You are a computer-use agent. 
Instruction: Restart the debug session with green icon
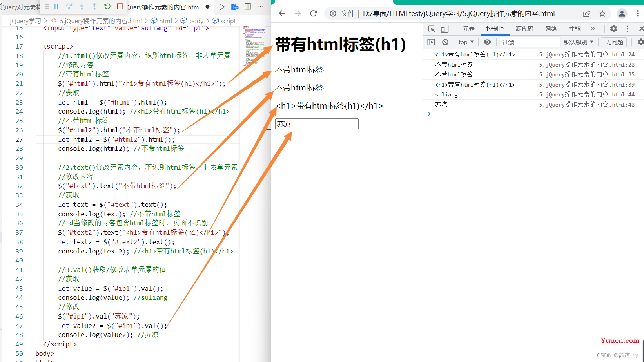click(x=107, y=6)
